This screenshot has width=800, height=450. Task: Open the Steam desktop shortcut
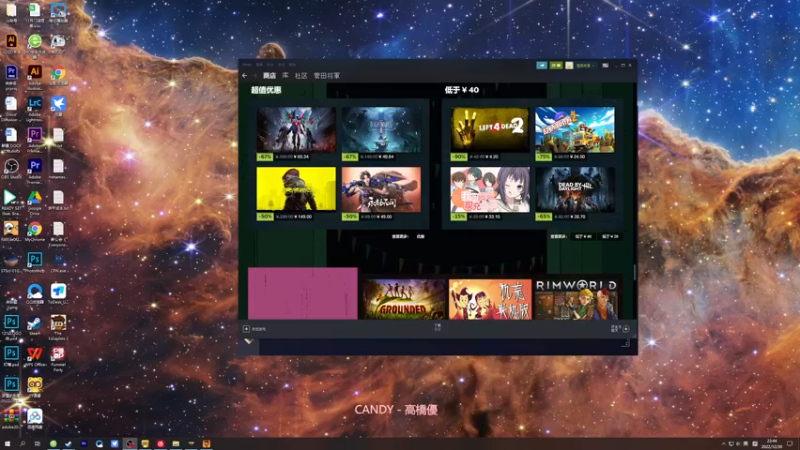click(35, 326)
